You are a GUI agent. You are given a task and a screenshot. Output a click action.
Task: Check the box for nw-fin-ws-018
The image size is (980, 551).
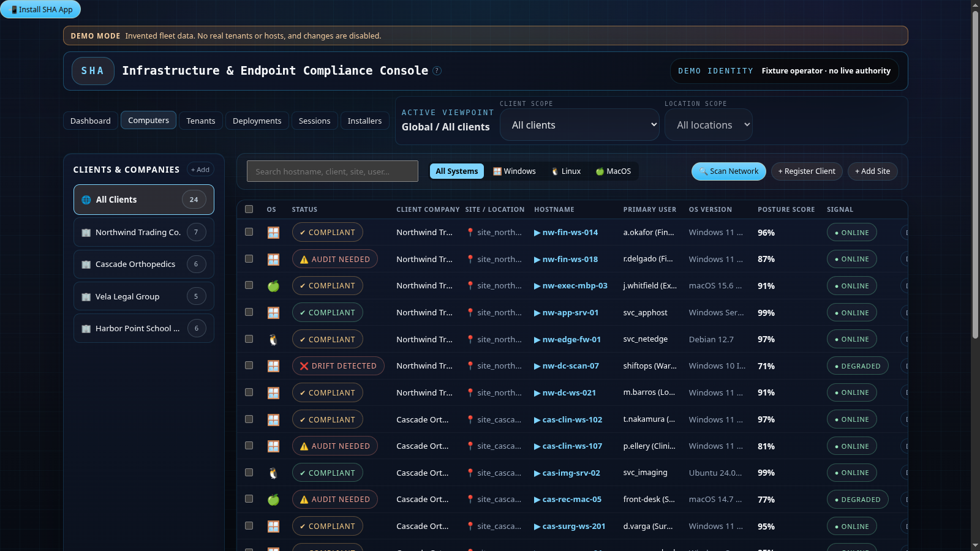click(249, 259)
